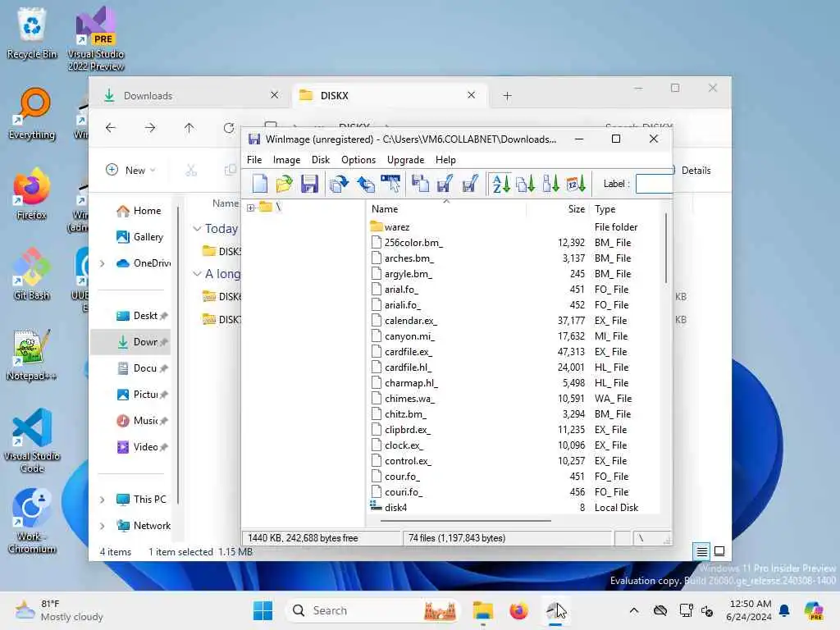Click the Size column header
The height and width of the screenshot is (630, 840).
click(x=577, y=209)
